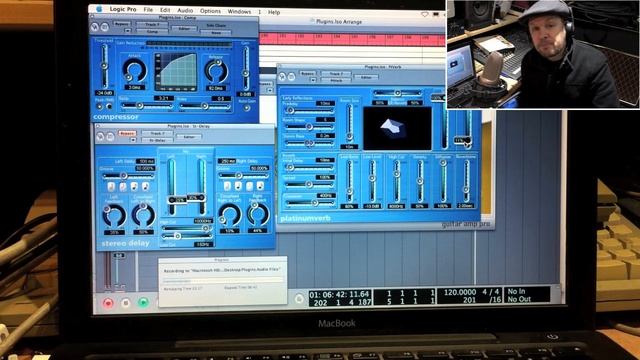Click the Compressor Knee slider handle
This screenshot has width=640, height=360.
tap(204, 106)
